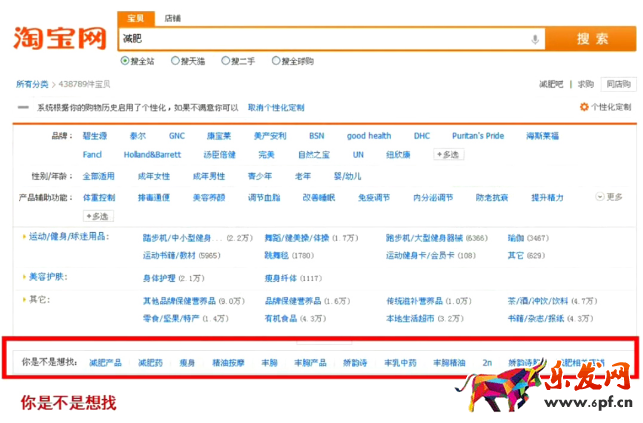Screen dimensions: 643x423
Task: Filter by brand DHC
Action: pyautogui.click(x=422, y=136)
